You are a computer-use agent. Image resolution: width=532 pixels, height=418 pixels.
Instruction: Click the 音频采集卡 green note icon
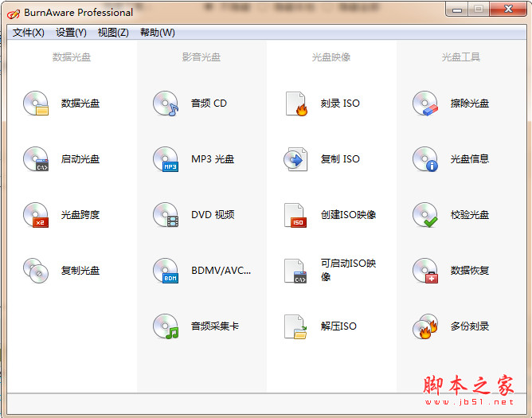pyautogui.click(x=166, y=326)
